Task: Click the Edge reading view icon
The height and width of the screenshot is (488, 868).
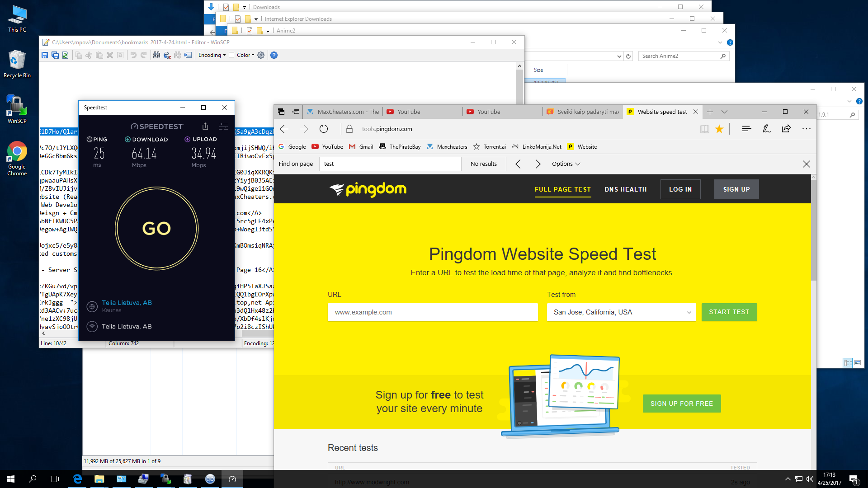Action: tap(704, 129)
